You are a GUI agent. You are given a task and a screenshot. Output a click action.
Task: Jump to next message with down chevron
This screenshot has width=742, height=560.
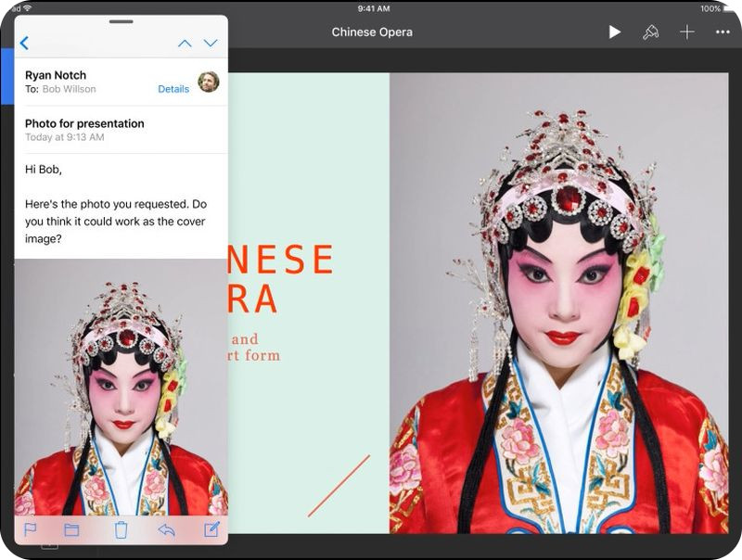(x=211, y=43)
